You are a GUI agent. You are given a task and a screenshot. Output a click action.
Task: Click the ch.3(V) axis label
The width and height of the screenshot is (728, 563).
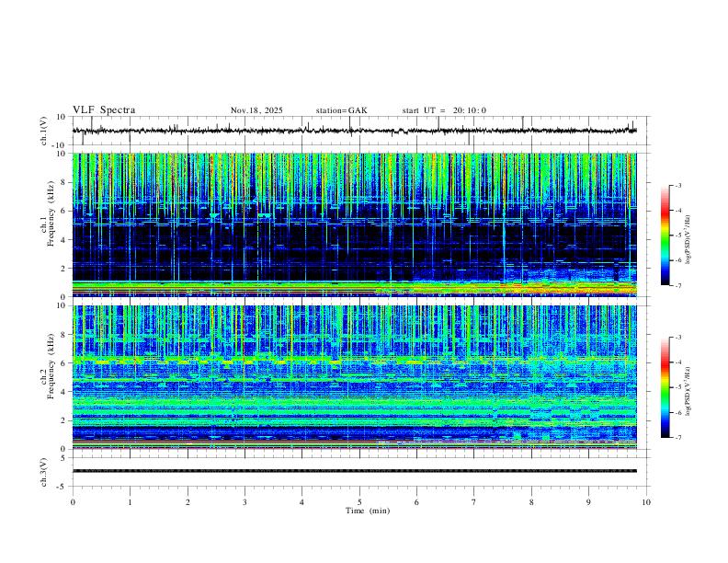44,472
